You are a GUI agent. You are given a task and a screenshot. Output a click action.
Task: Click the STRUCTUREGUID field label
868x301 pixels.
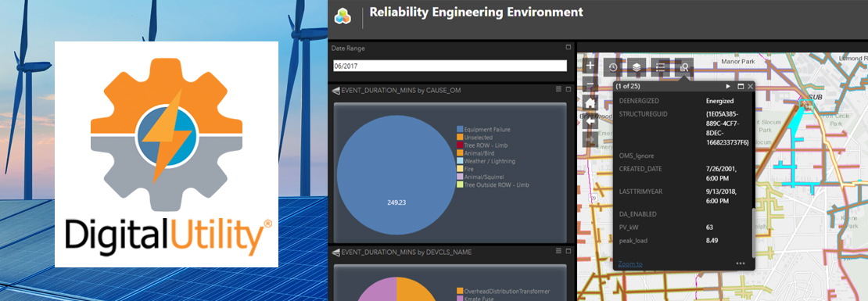(x=644, y=114)
